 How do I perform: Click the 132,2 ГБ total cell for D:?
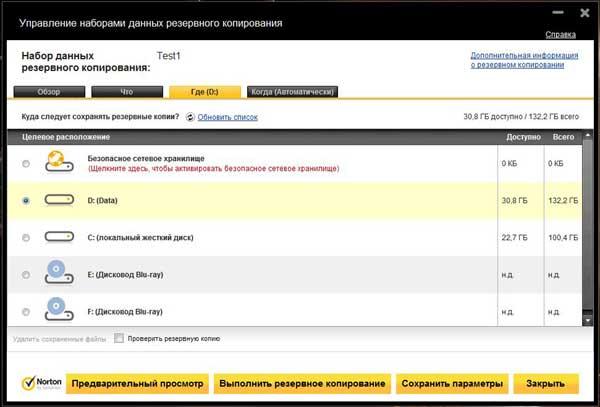click(563, 200)
